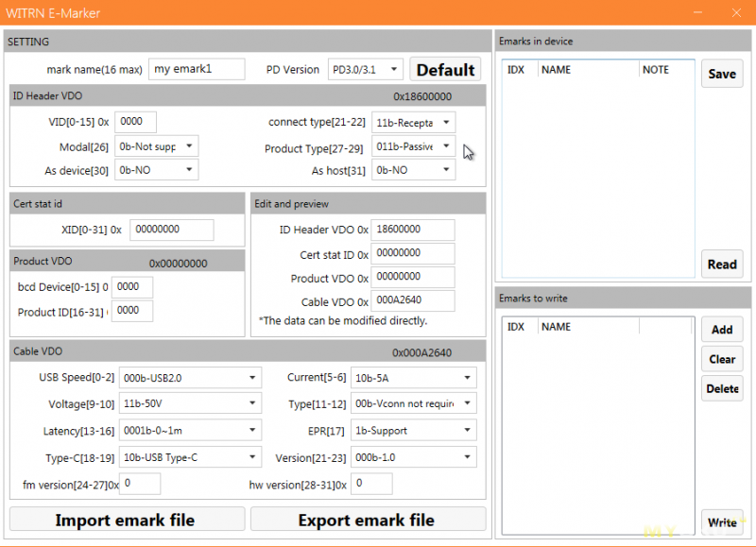Click the Cable VDO header value 0x000A2640
The height and width of the screenshot is (547, 756).
[421, 352]
